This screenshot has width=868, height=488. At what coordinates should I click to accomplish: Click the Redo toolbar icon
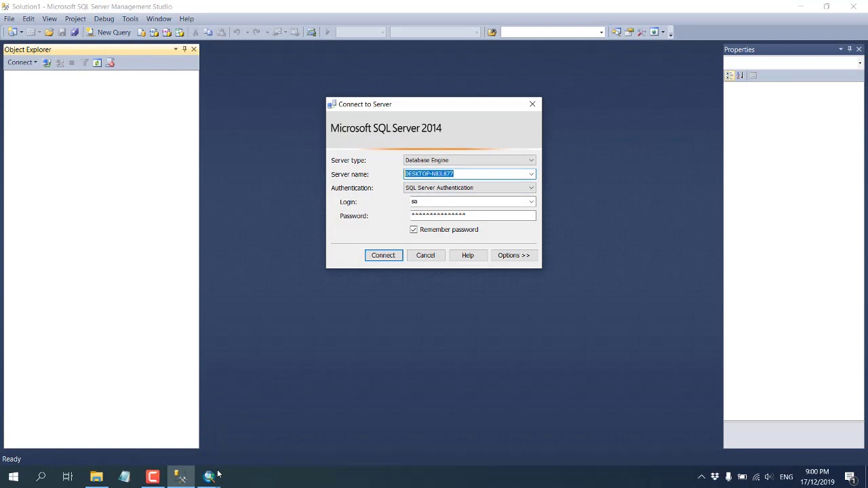[256, 32]
